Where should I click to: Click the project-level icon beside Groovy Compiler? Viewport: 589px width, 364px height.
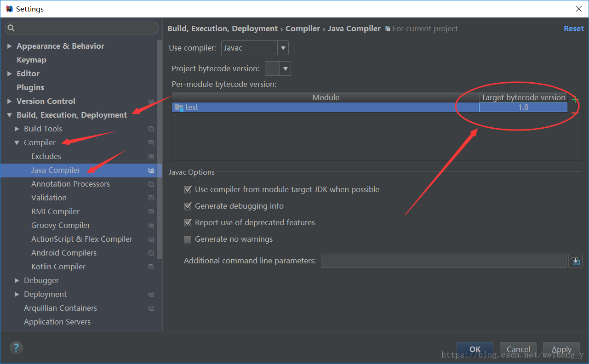(x=151, y=225)
